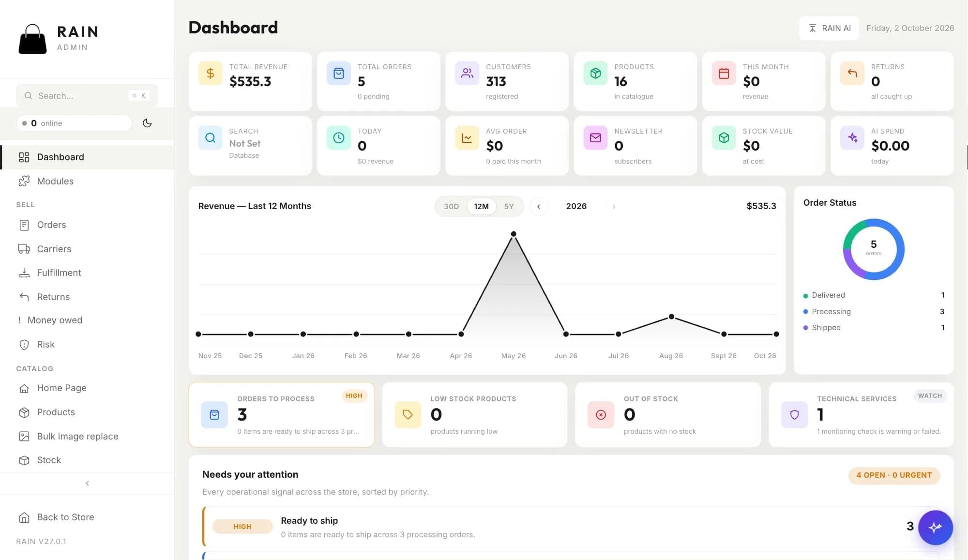Viewport: 968px width, 560px height.
Task: Click the shopping bag icon on Total Orders card
Action: pyautogui.click(x=339, y=73)
